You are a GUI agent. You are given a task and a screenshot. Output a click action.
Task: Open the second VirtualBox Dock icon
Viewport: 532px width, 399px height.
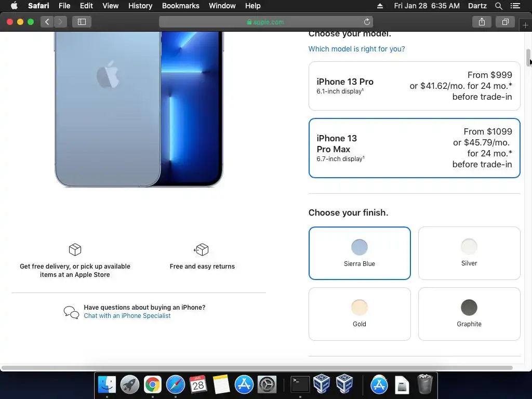pyautogui.click(x=344, y=384)
